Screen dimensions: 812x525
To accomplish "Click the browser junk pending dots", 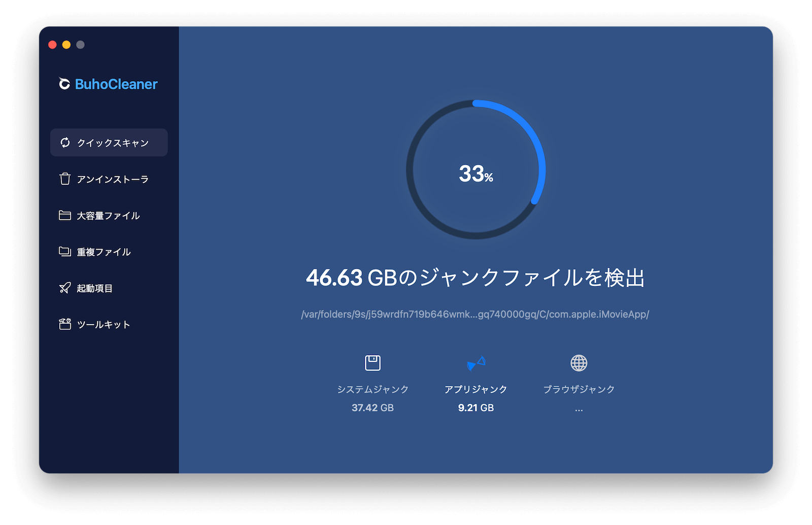I will [579, 409].
